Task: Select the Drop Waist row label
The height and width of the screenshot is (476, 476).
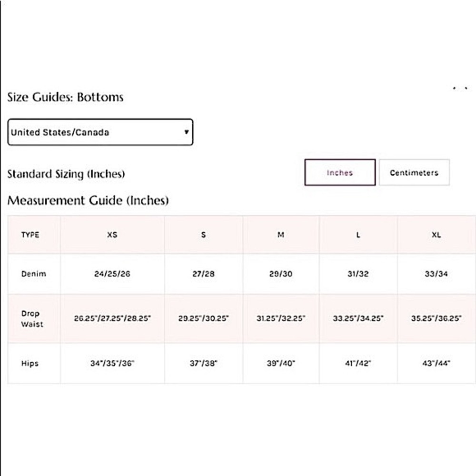Action: click(32, 319)
